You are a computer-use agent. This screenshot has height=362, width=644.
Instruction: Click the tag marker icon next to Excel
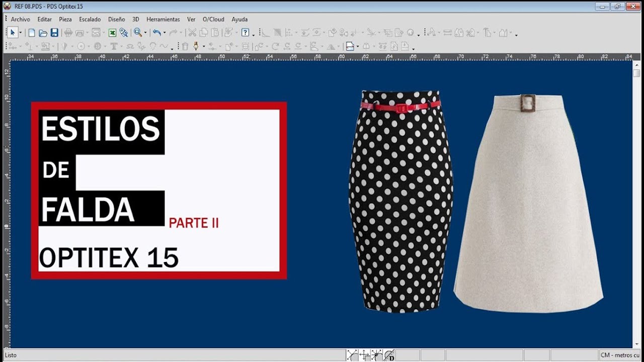[x=123, y=33]
